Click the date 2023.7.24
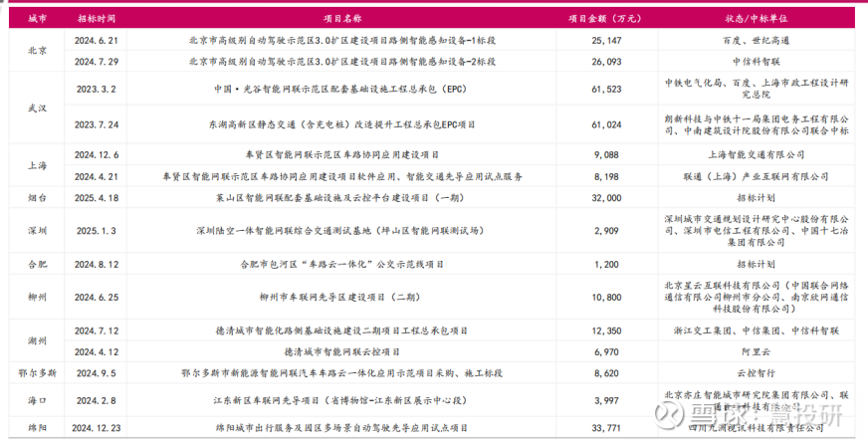 (97, 124)
